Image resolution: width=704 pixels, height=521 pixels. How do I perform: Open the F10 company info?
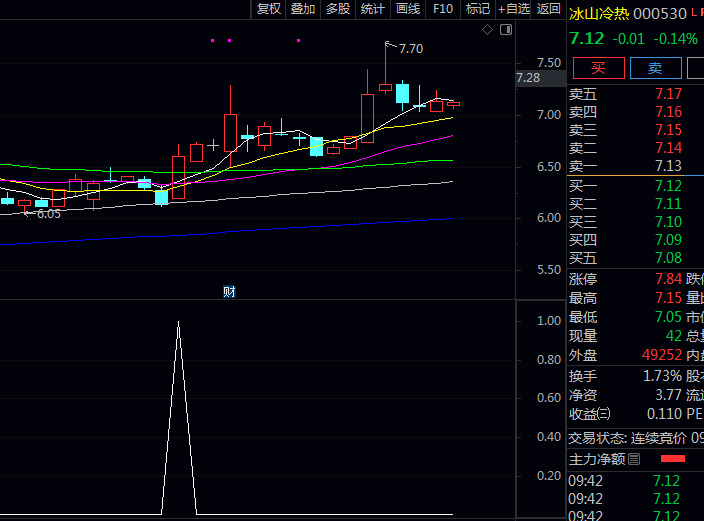pos(443,9)
